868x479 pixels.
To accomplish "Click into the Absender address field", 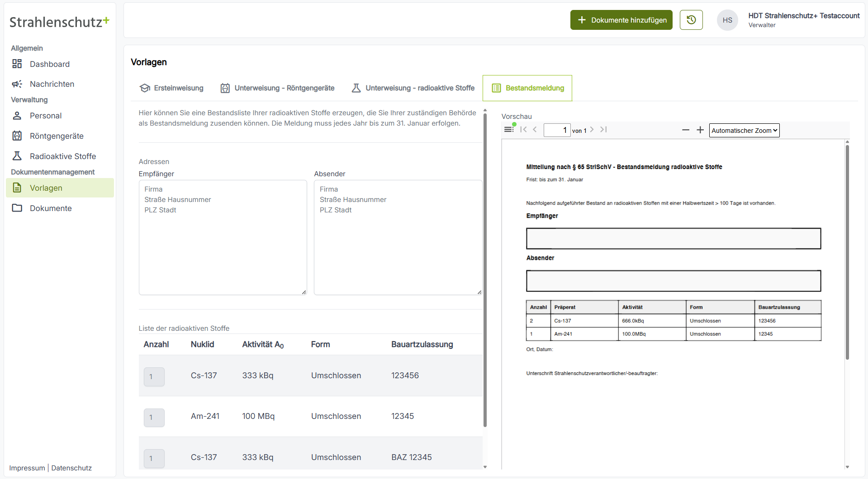I will click(x=398, y=238).
